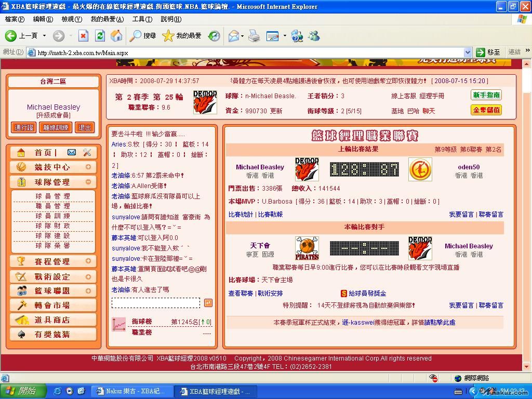This screenshot has height=399, width=532.
Task: Expand the 籃球聯盟 menu section
Action: (x=88, y=291)
